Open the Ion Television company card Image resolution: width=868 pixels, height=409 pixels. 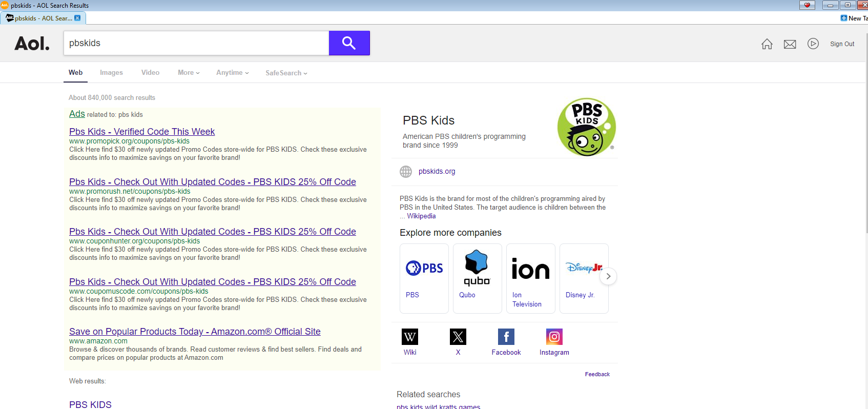click(x=531, y=278)
